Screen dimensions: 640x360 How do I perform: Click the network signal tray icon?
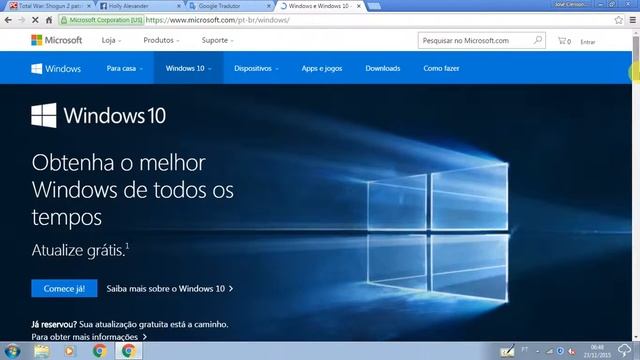point(550,351)
